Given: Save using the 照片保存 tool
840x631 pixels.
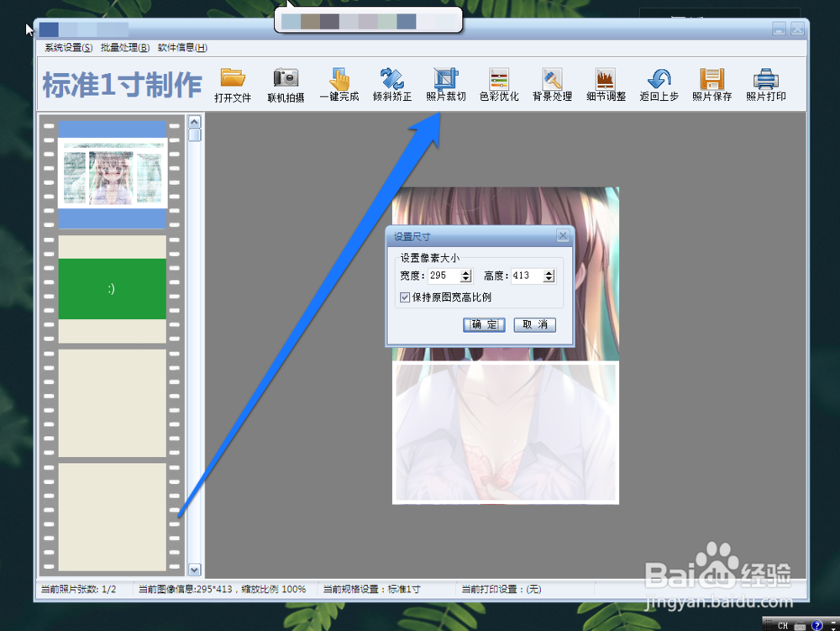Looking at the screenshot, I should click(x=712, y=85).
